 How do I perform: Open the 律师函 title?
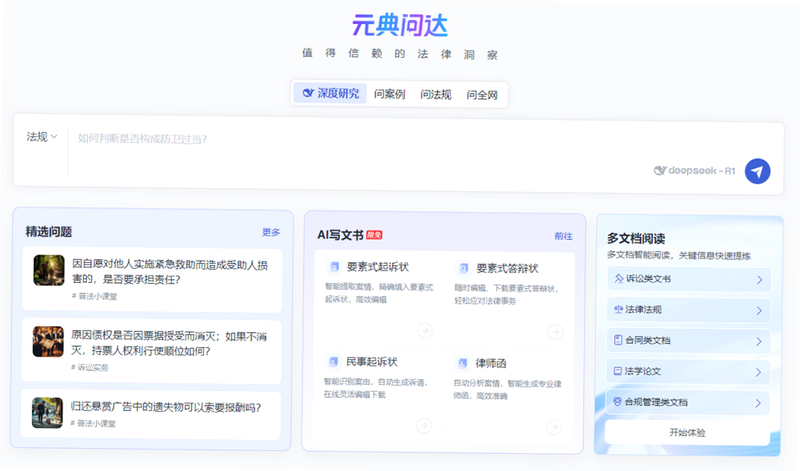pos(491,363)
